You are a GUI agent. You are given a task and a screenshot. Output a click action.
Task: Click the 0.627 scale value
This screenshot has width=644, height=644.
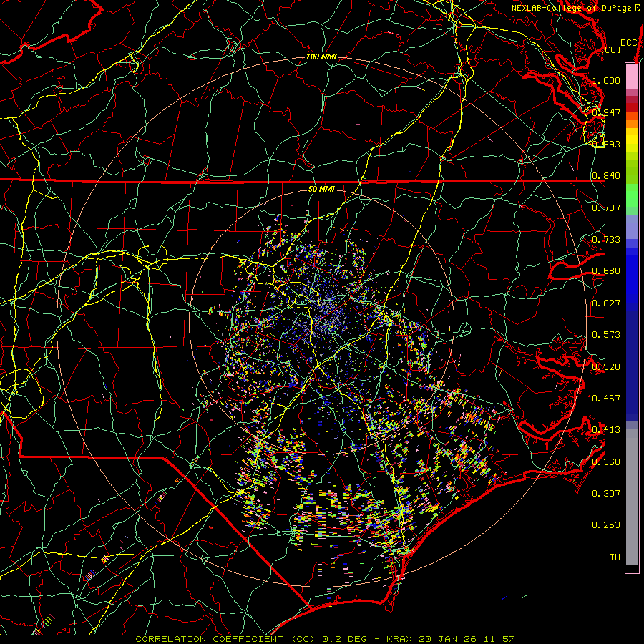point(606,303)
